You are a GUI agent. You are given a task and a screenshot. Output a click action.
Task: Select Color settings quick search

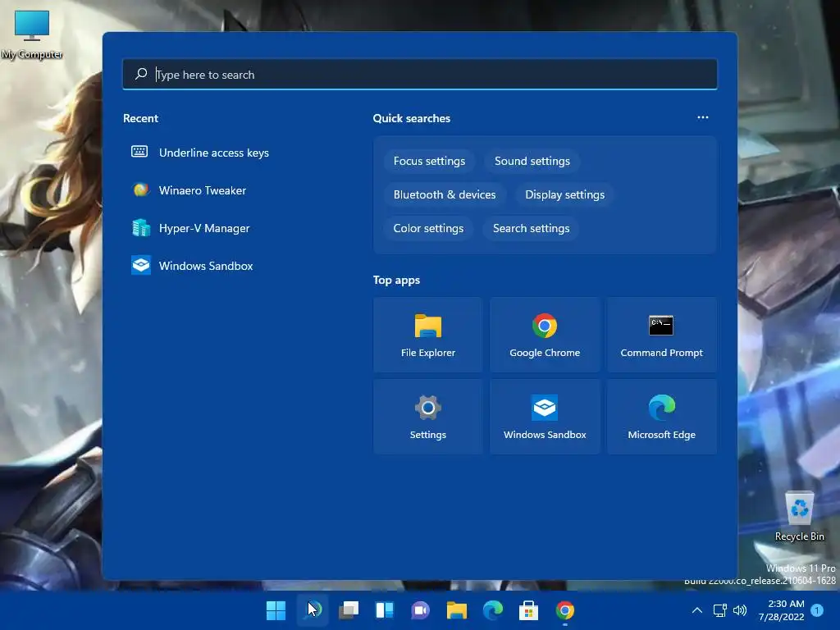(428, 229)
